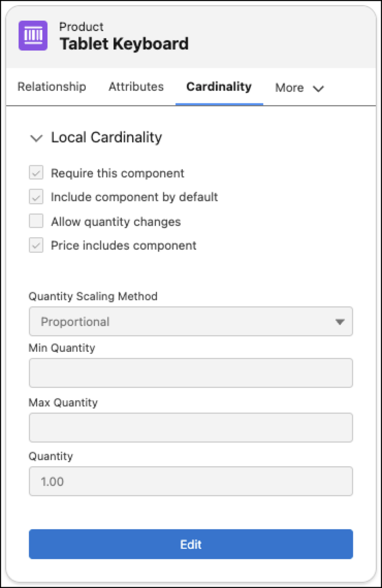
Task: Open the More tabs menu
Action: [x=299, y=88]
